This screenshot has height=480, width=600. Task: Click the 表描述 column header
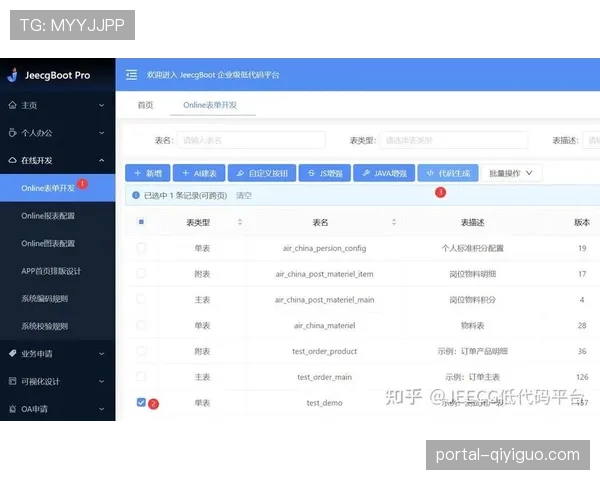[473, 222]
